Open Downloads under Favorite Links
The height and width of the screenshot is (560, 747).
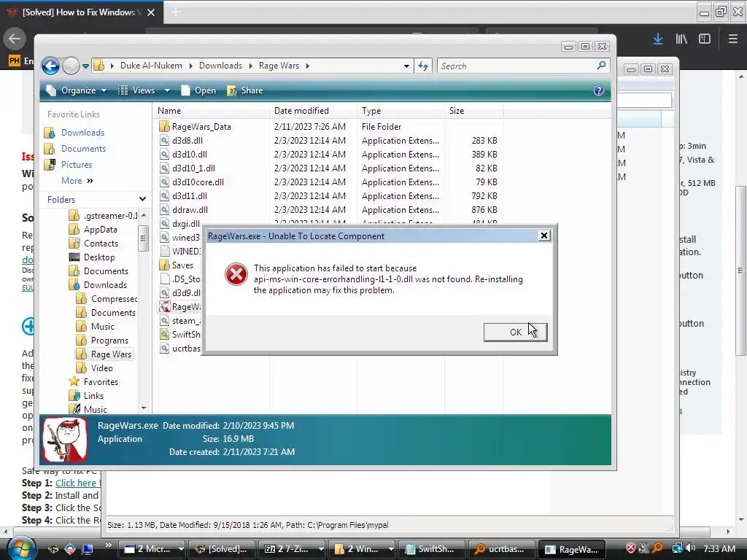point(82,133)
